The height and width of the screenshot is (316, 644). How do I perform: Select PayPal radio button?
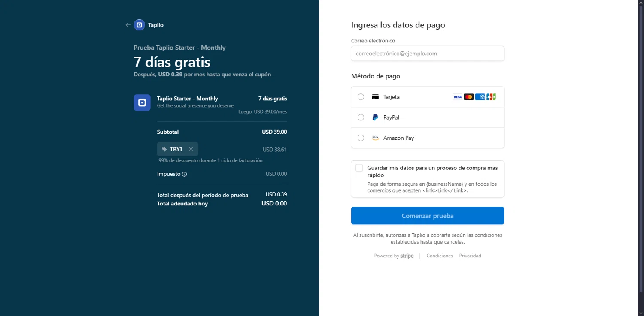click(x=361, y=117)
